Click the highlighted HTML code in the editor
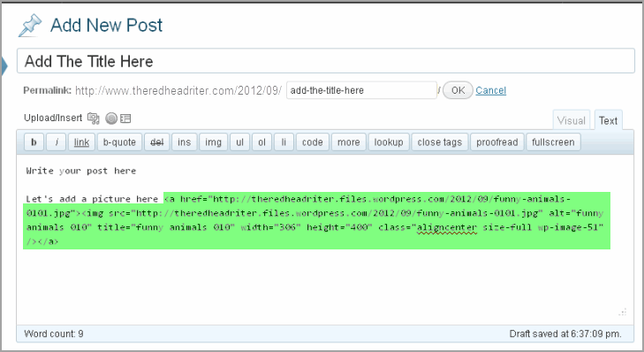Image resolution: width=644 pixels, height=352 pixels. (316, 220)
